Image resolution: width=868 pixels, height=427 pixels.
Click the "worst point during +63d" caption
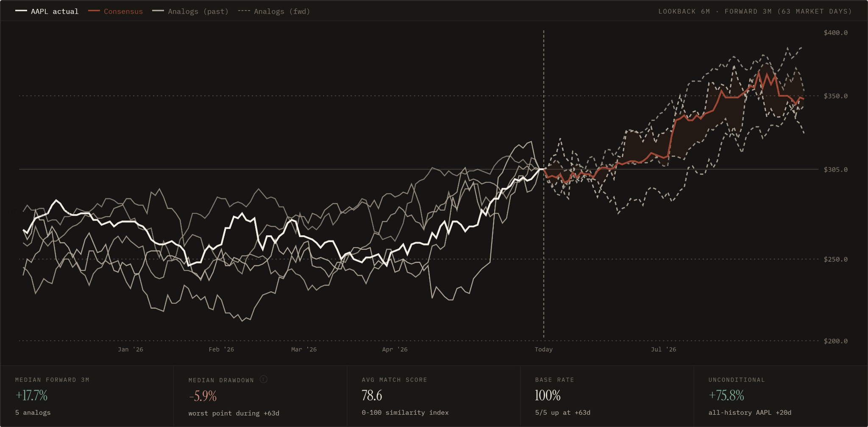234,413
